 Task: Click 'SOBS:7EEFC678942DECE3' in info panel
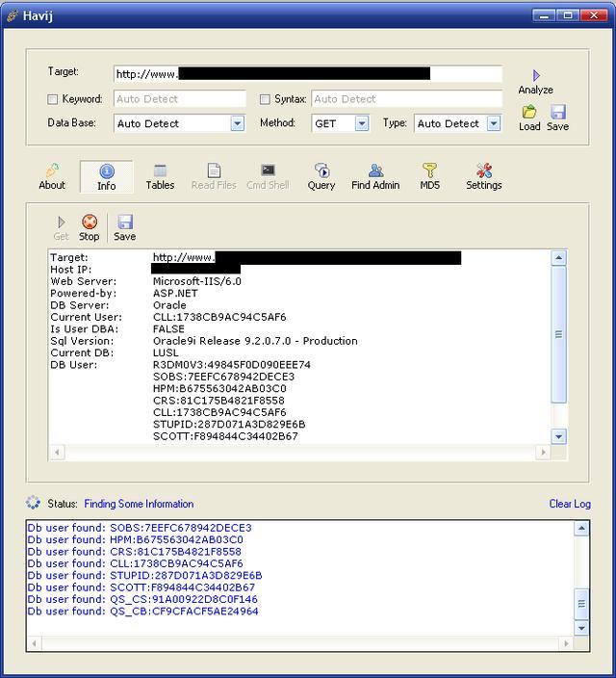click(223, 377)
